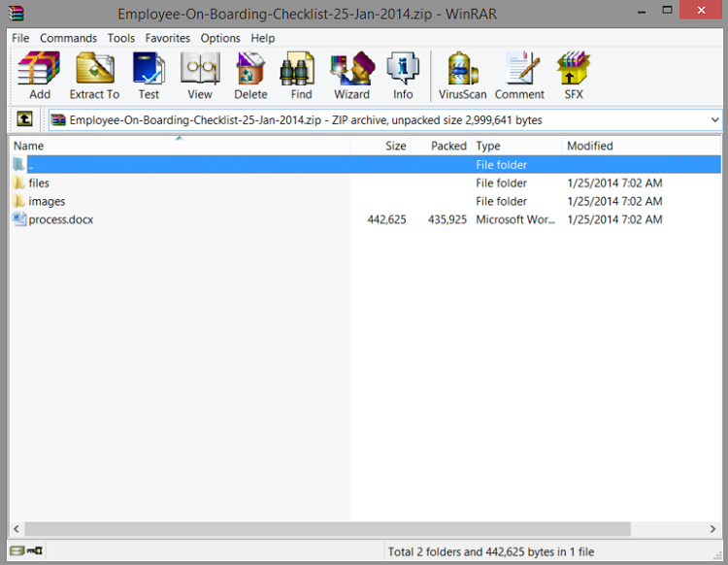Convert archive with SFX icon

pyautogui.click(x=574, y=76)
